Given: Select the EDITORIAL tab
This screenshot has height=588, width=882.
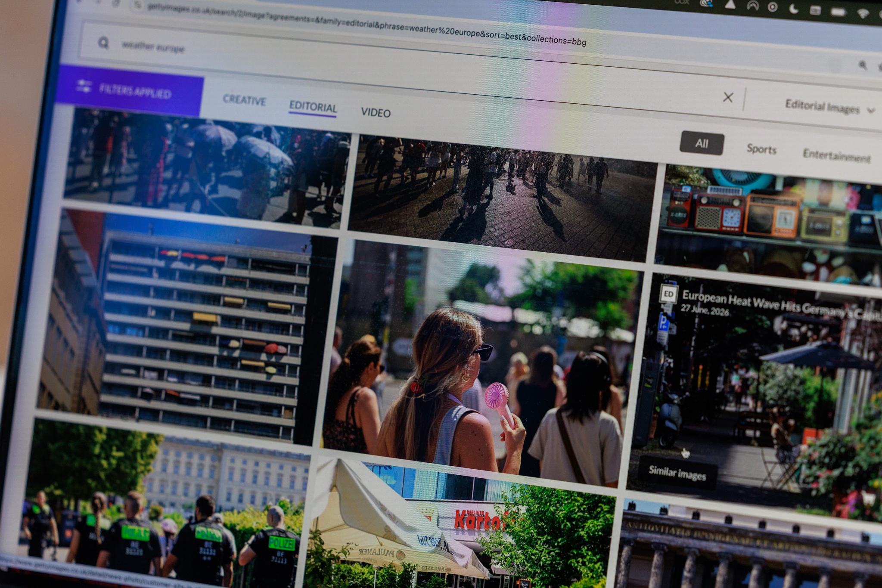Looking at the screenshot, I should click(x=313, y=106).
